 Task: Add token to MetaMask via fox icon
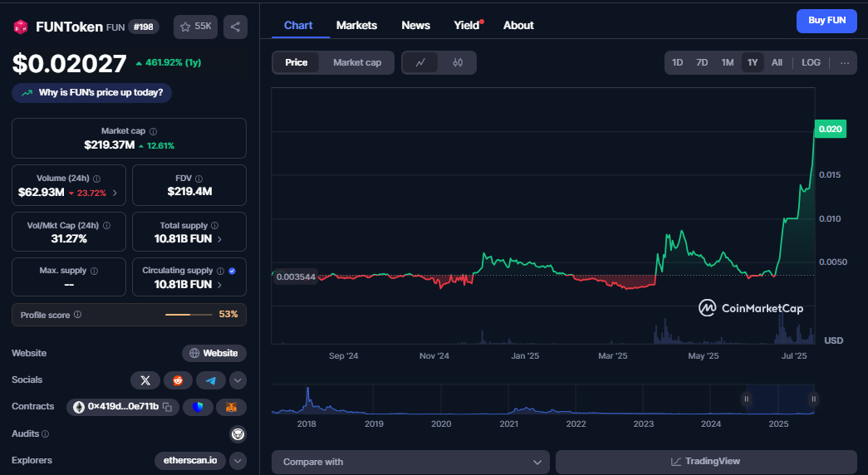pyautogui.click(x=231, y=407)
